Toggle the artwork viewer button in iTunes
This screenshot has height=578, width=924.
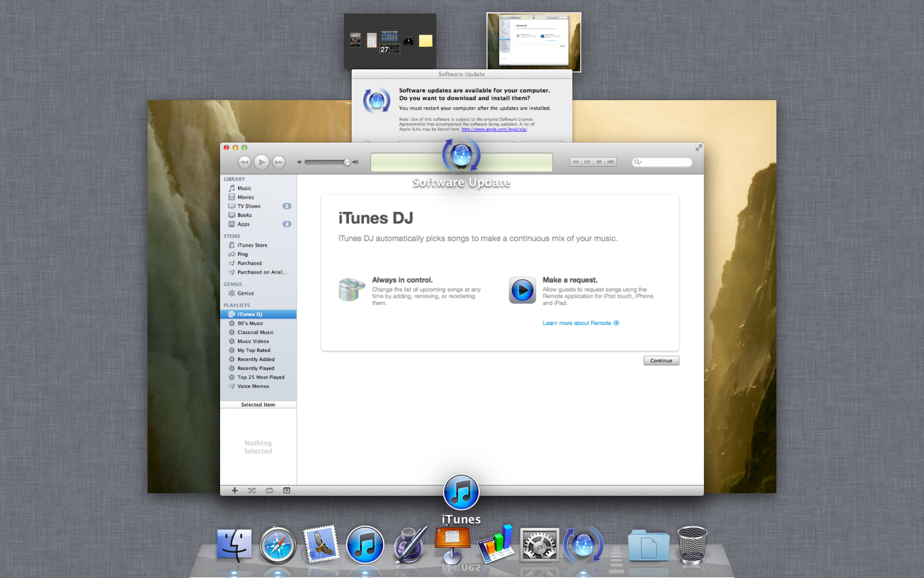point(287,491)
